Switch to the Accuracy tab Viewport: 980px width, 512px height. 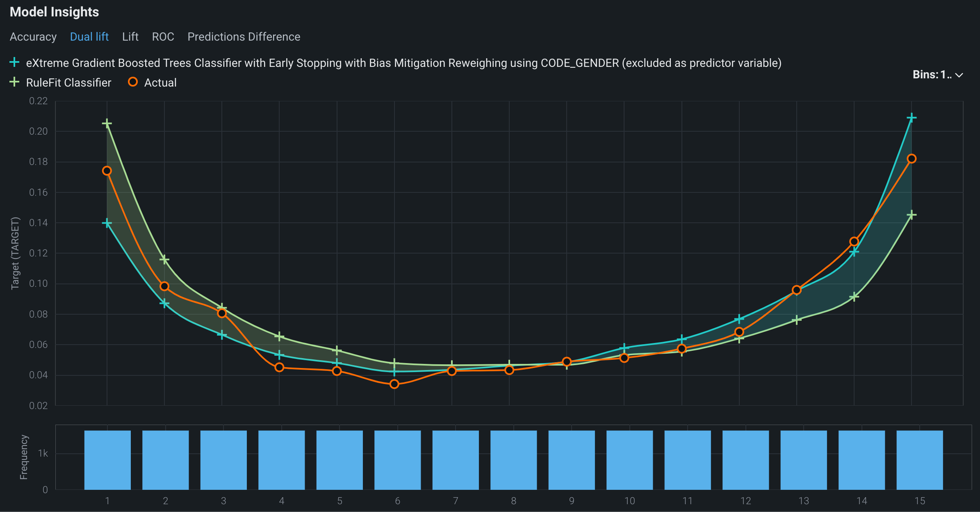[x=33, y=37]
